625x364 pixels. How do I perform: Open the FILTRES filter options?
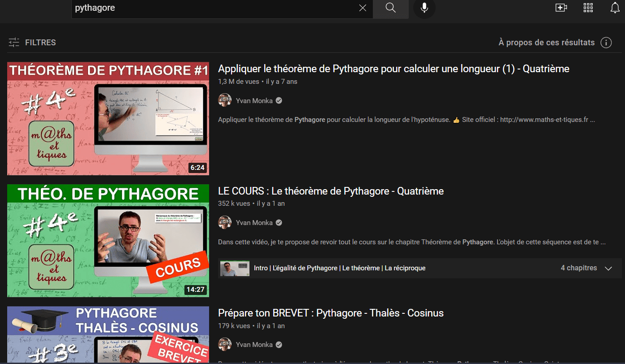click(x=32, y=43)
